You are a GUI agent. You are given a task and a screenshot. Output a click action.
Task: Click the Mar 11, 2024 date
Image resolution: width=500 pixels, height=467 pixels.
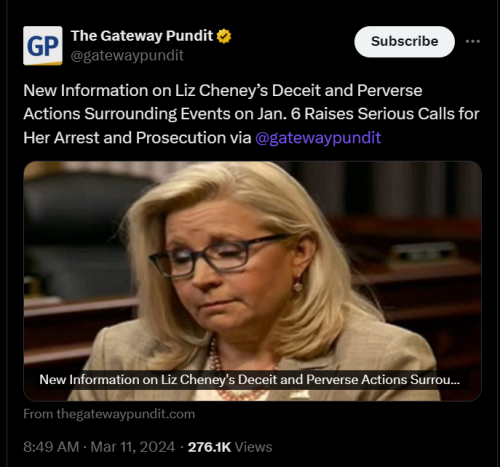point(133,447)
